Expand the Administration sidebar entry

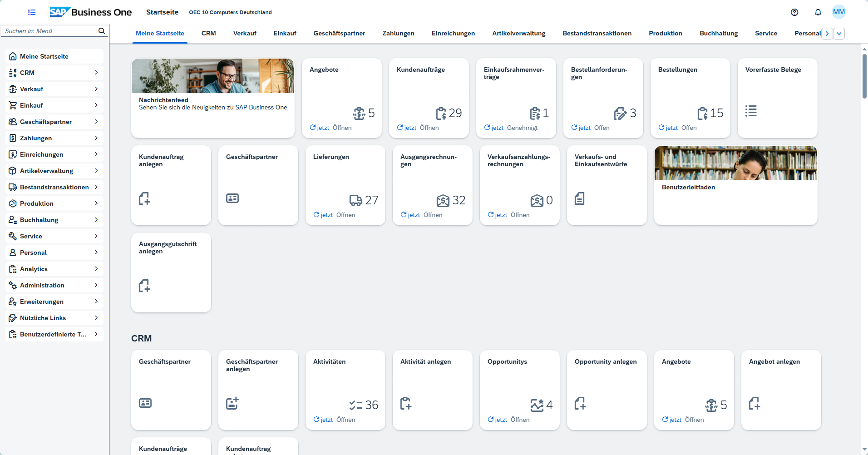click(54, 285)
